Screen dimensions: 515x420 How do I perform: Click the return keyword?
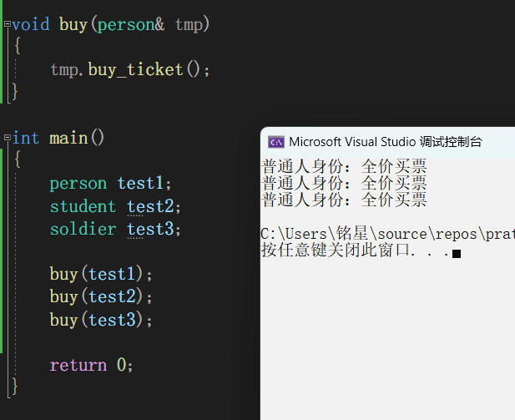click(x=78, y=365)
